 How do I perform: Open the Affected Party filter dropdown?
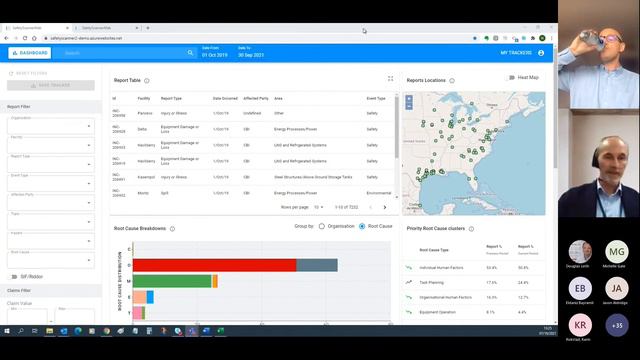click(x=51, y=203)
